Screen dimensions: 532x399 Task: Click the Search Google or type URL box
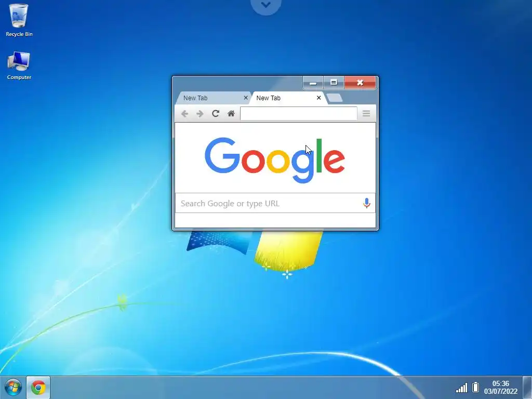click(275, 203)
